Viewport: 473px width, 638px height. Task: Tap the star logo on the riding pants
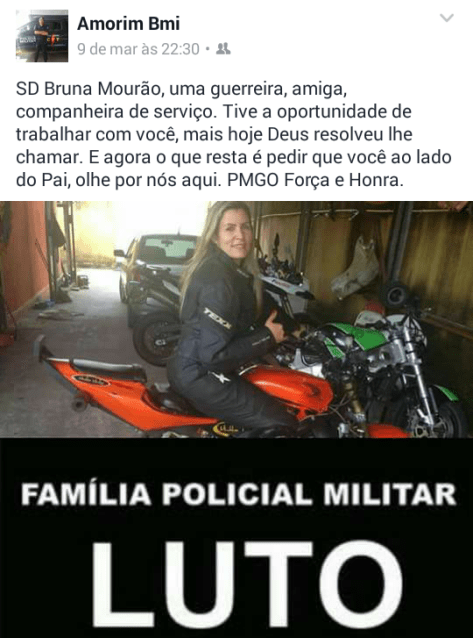219,378
